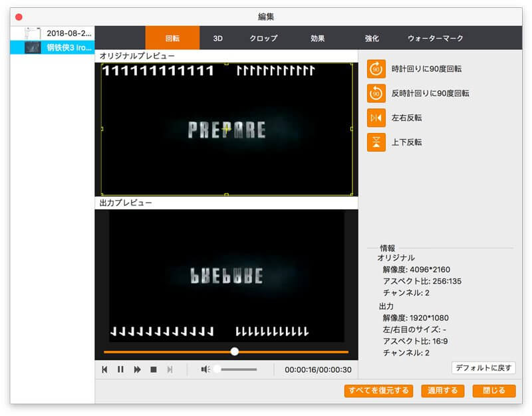Click the left-middle crop handle of the preview
The image size is (532, 416).
point(102,129)
